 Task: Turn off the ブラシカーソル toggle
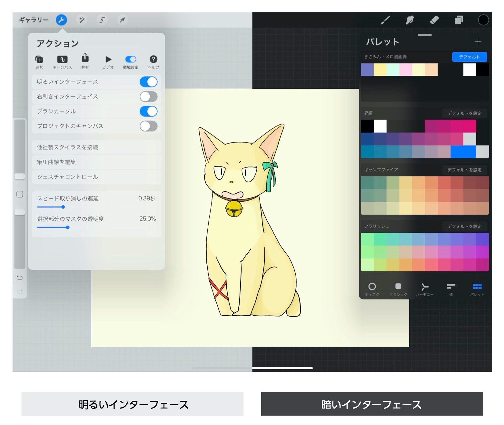[149, 111]
